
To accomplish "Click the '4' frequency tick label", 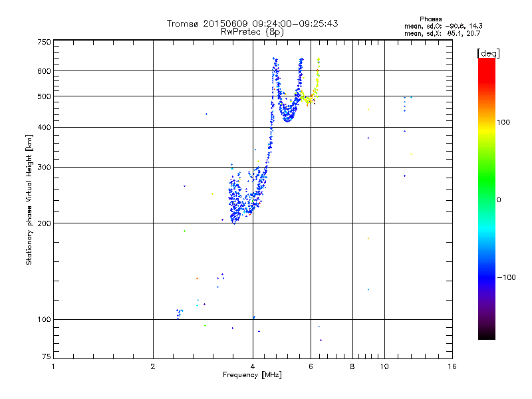I will click(x=253, y=366).
